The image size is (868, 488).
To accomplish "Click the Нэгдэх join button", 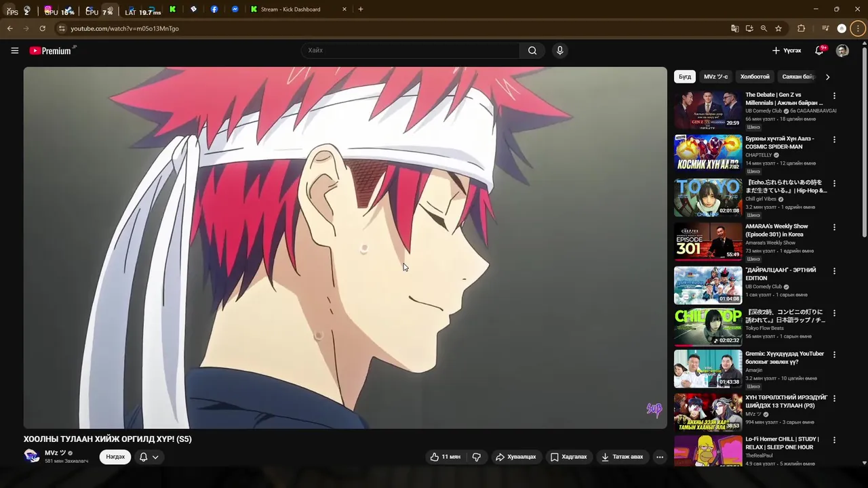I will 115,457.
